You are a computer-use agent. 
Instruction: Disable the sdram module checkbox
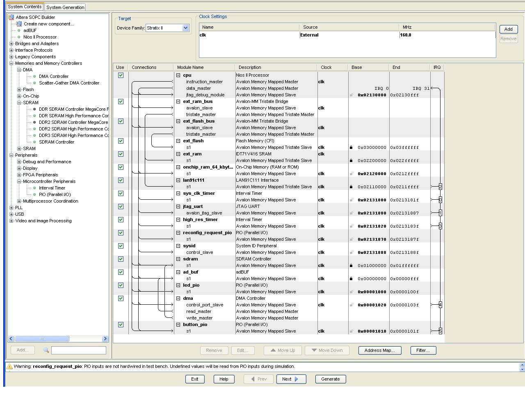(x=121, y=259)
